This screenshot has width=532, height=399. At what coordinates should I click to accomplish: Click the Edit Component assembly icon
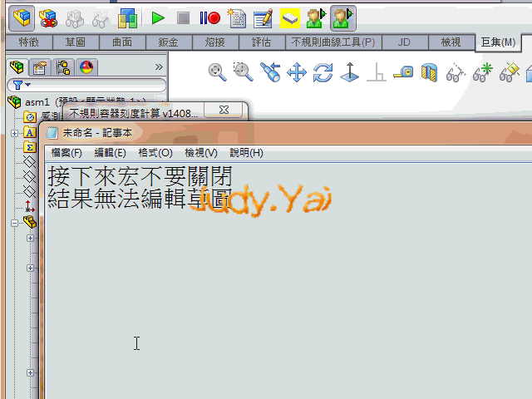coord(21,18)
